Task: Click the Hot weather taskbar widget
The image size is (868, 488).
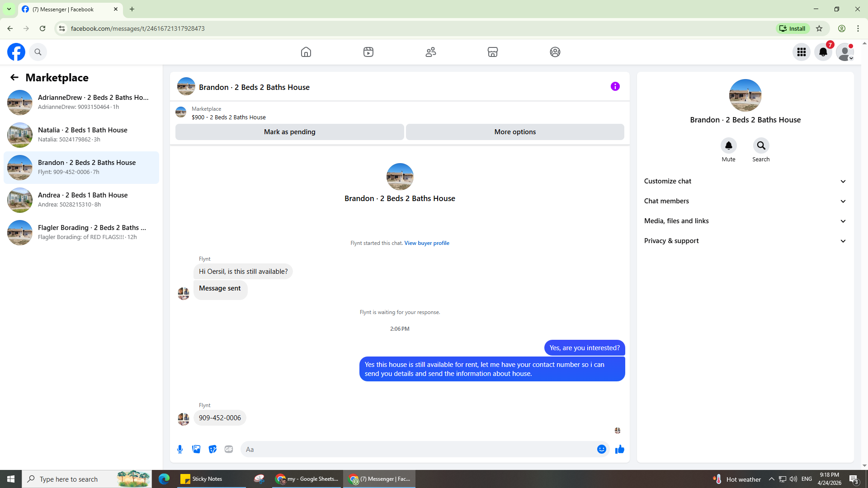Action: (x=737, y=479)
